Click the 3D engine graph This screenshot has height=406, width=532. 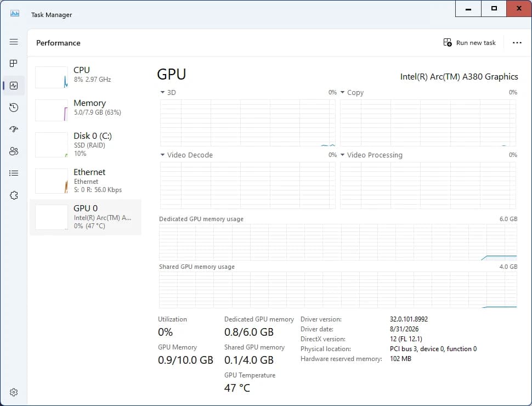248,123
